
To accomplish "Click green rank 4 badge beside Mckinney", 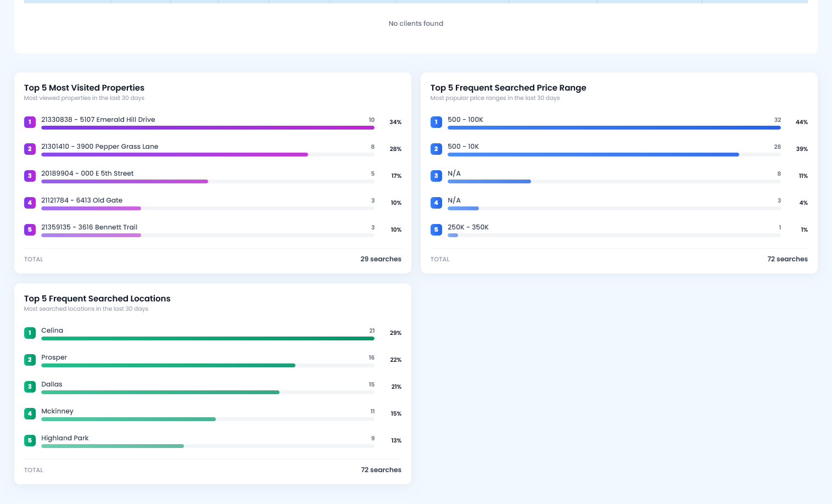I will [x=30, y=413].
